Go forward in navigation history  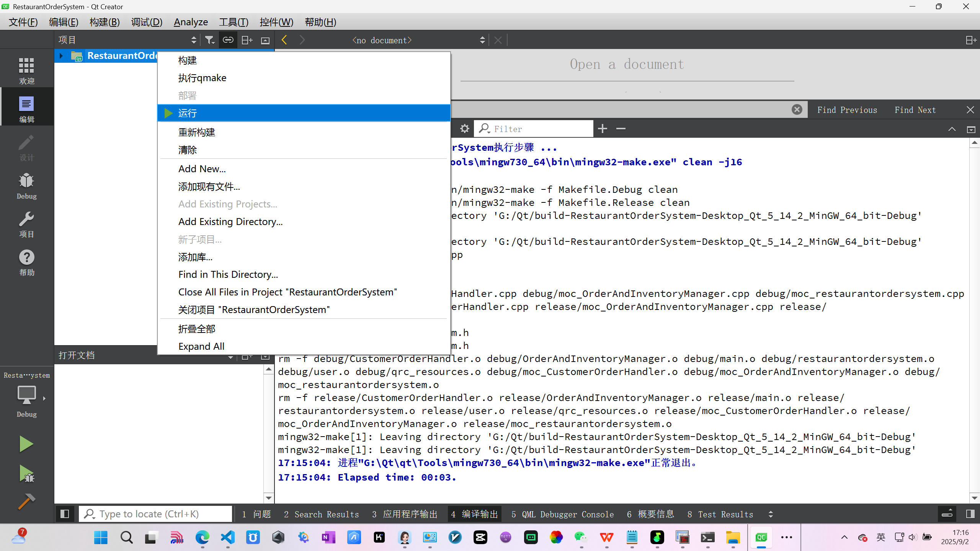[302, 40]
